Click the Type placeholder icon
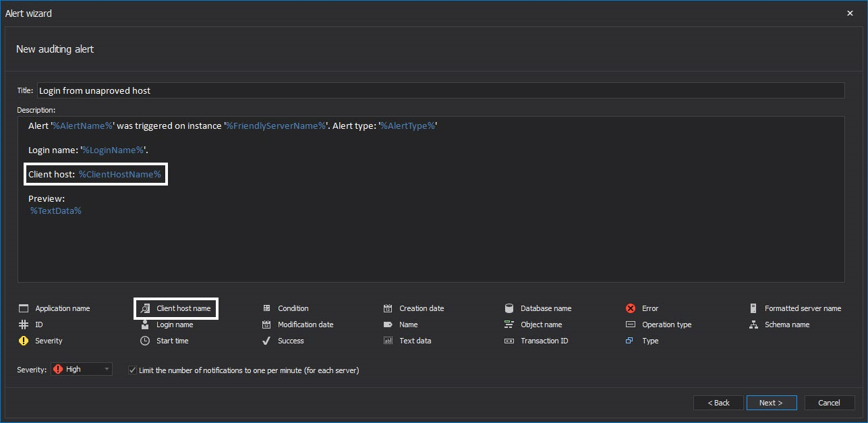The height and width of the screenshot is (423, 868). [x=630, y=341]
